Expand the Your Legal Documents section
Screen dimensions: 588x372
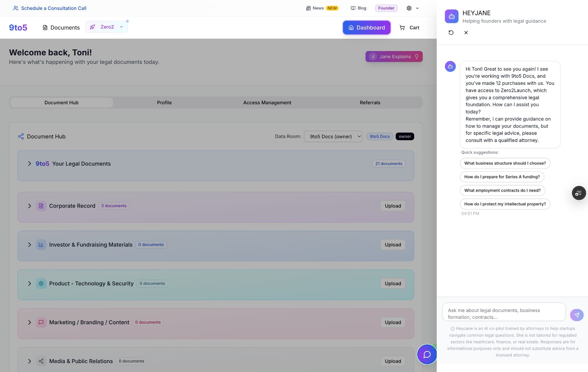(x=29, y=163)
